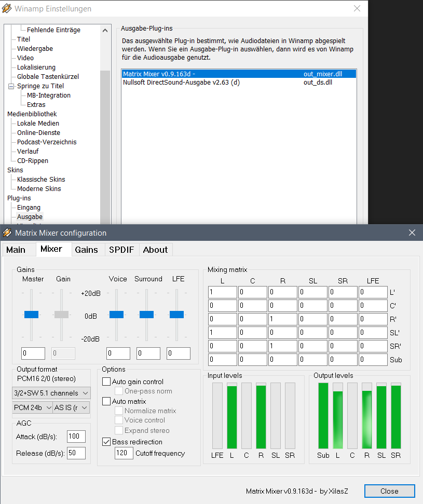This screenshot has height=504, width=423.
Task: Click the Master gain value field
Action: point(33,353)
